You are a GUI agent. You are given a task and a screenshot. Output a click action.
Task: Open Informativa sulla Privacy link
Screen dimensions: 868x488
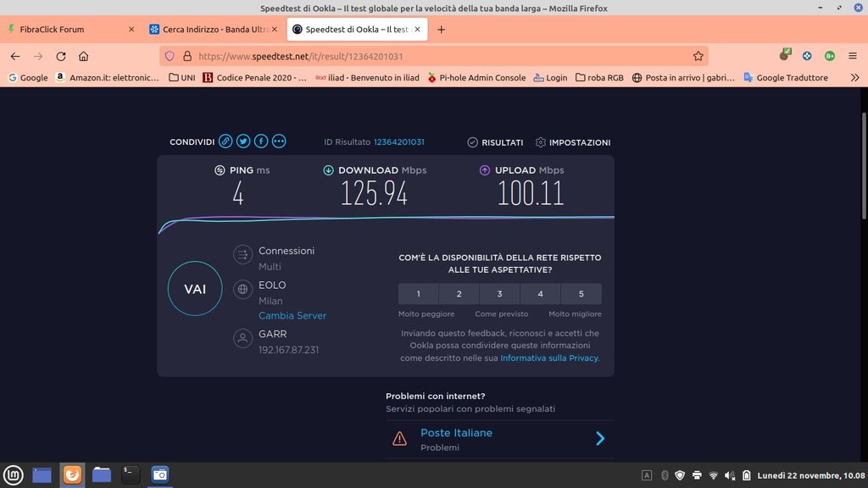point(549,358)
